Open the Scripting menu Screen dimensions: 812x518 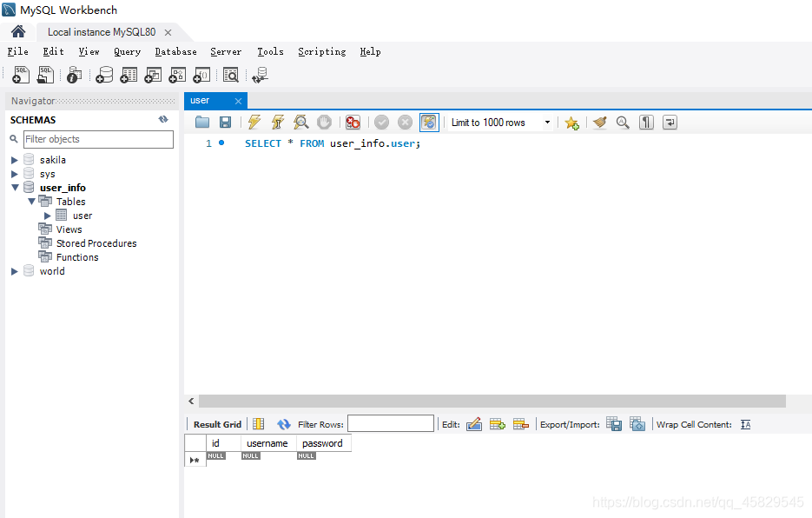click(x=321, y=51)
